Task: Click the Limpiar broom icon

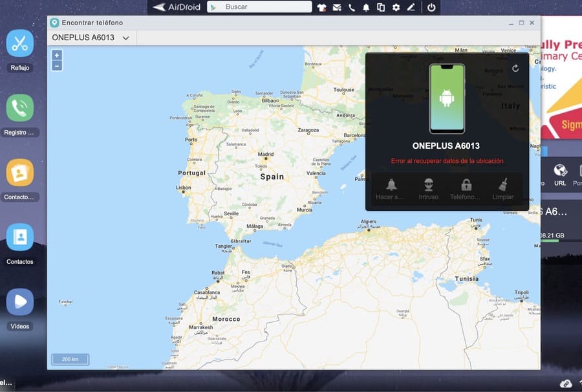Action: tap(503, 184)
